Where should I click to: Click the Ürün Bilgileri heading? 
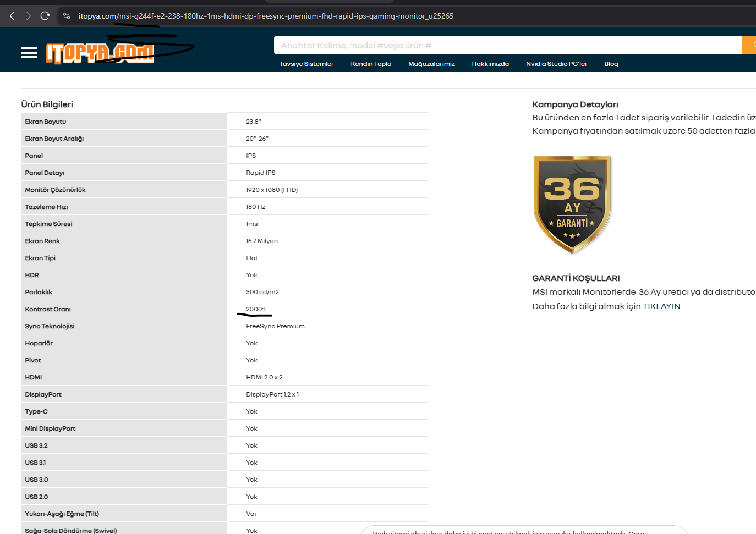47,104
